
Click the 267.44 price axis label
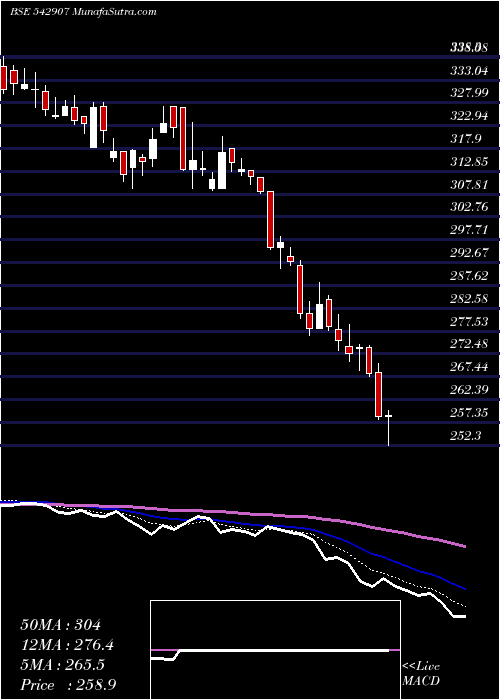click(469, 367)
